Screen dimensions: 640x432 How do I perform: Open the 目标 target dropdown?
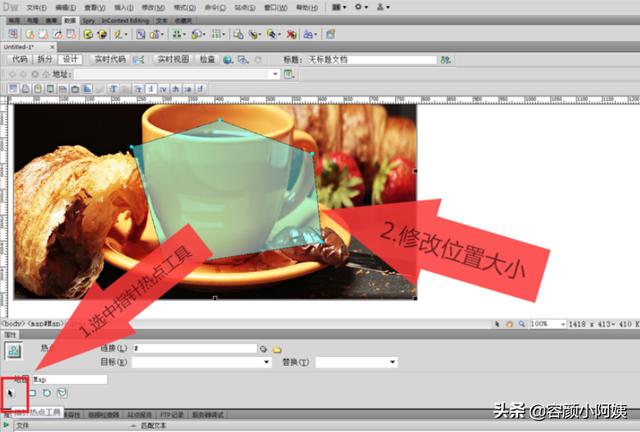coord(202,362)
